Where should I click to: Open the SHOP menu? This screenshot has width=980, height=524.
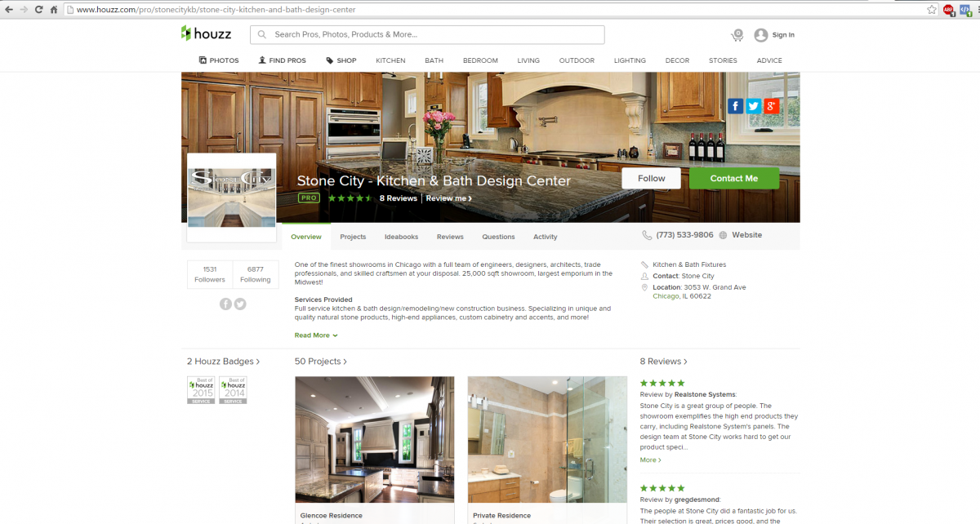coord(341,60)
